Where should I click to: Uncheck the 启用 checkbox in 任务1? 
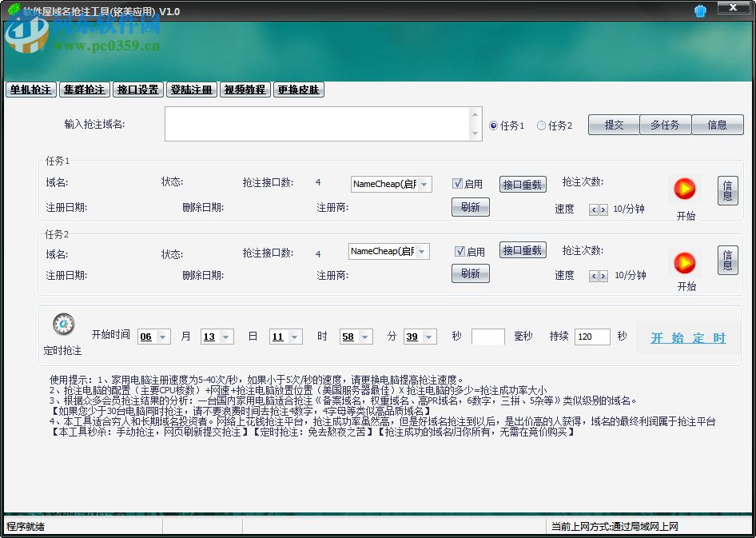[x=459, y=181]
